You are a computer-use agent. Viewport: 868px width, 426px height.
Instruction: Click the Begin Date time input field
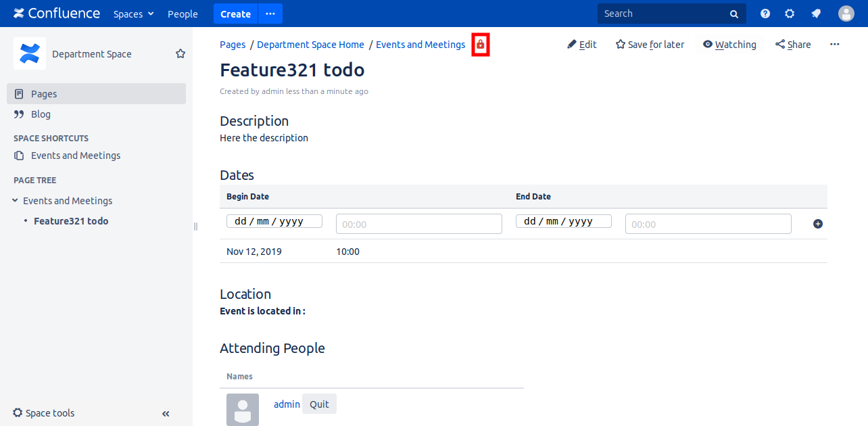(x=418, y=224)
